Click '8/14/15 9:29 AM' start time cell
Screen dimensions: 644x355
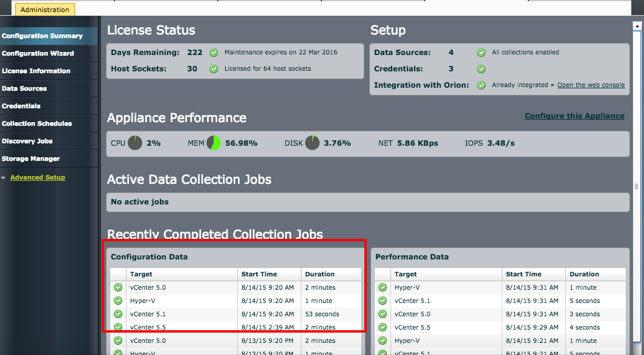pyautogui.click(x=532, y=327)
